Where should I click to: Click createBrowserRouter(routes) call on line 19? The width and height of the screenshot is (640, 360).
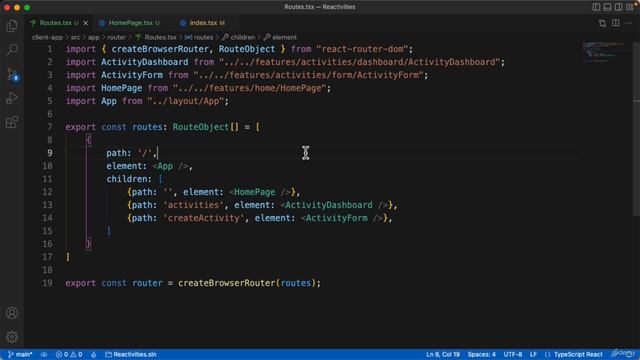pos(247,283)
